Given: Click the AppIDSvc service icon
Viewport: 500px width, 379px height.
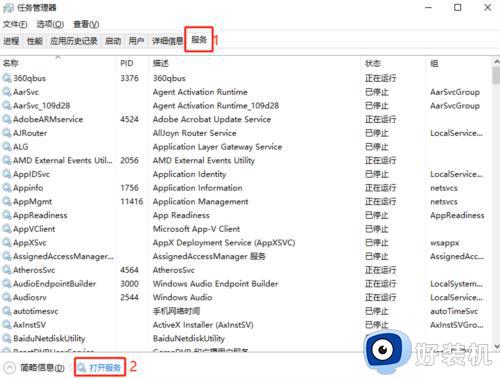Looking at the screenshot, I should coord(7,174).
